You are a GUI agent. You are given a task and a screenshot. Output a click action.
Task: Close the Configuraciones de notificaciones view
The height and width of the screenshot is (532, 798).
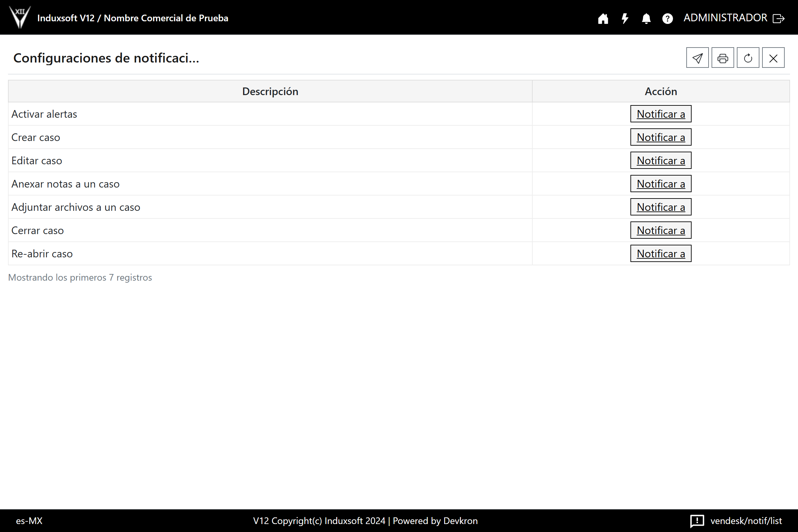773,58
